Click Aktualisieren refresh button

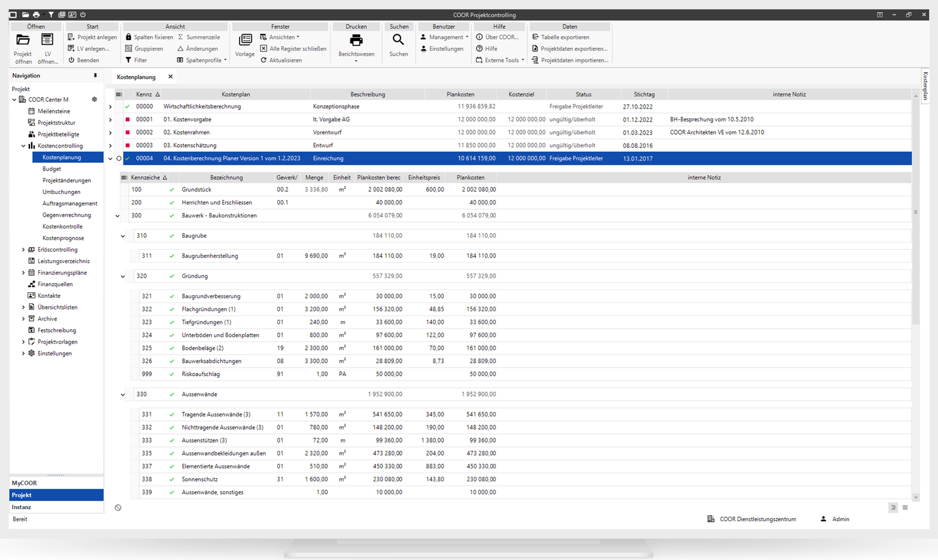(x=281, y=60)
